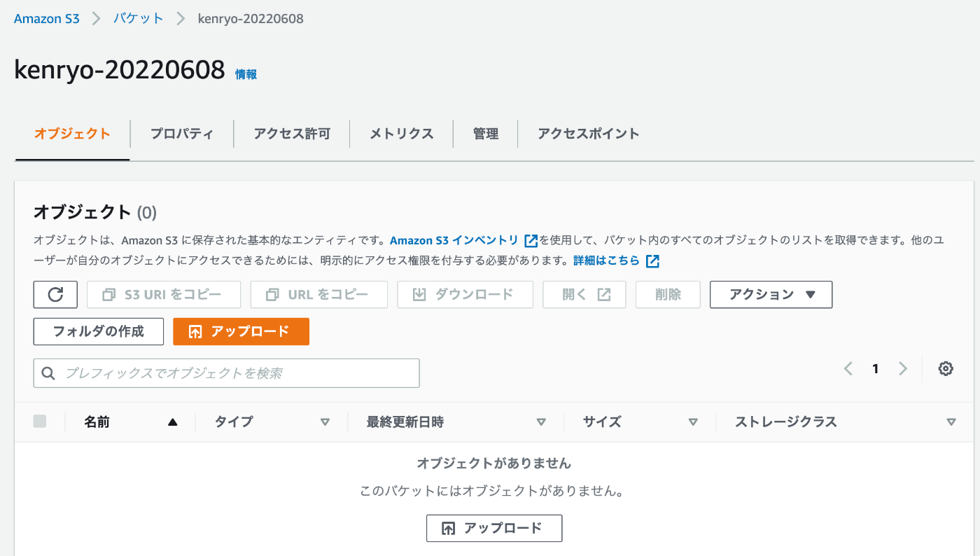Go to next page arrow
This screenshot has height=556, width=980.
(x=903, y=368)
